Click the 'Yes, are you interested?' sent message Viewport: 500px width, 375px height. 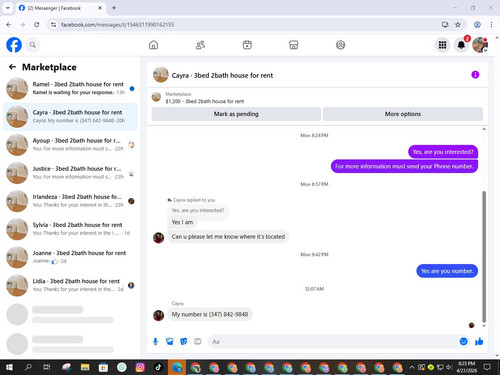(443, 152)
